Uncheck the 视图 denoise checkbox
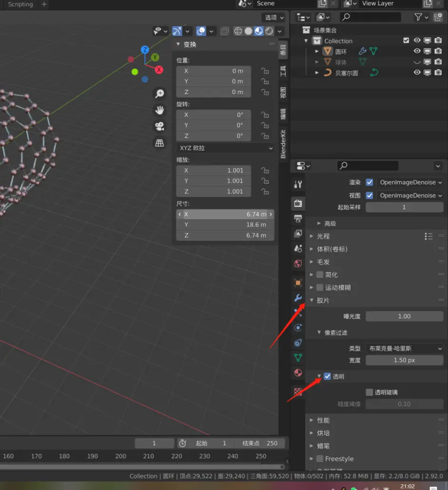 pos(370,195)
